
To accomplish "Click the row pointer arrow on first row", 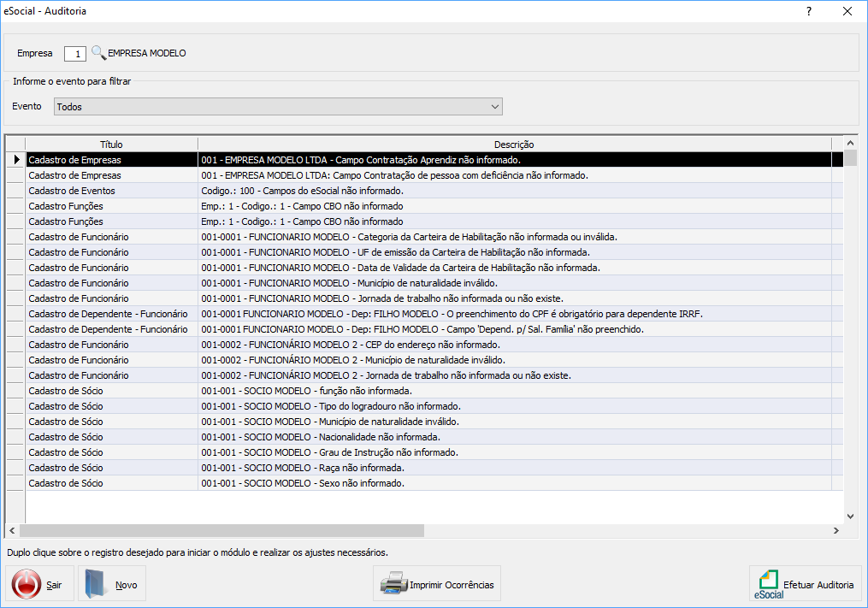I will (x=15, y=160).
